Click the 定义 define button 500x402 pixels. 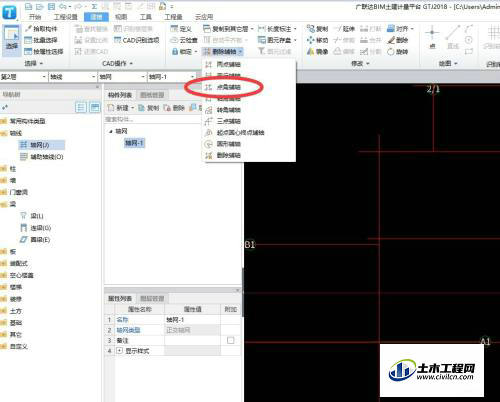point(181,29)
